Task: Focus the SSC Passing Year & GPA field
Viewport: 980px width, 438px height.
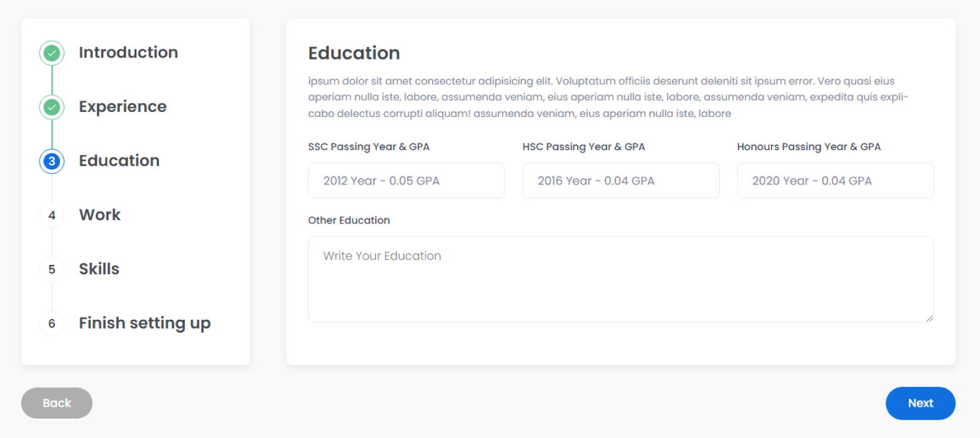Action: point(407,181)
